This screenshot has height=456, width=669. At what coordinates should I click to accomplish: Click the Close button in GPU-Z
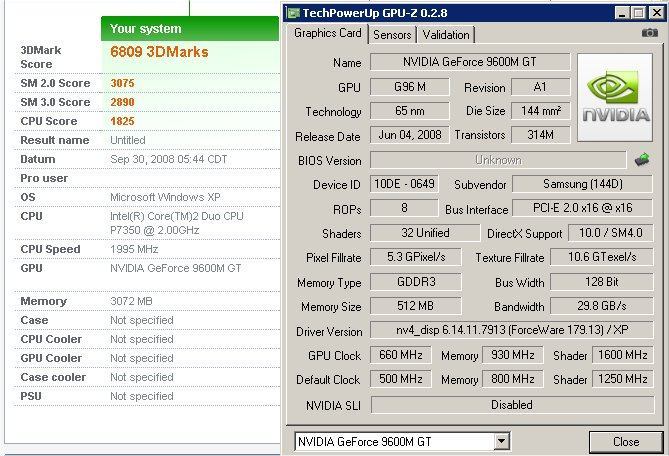pyautogui.click(x=626, y=442)
